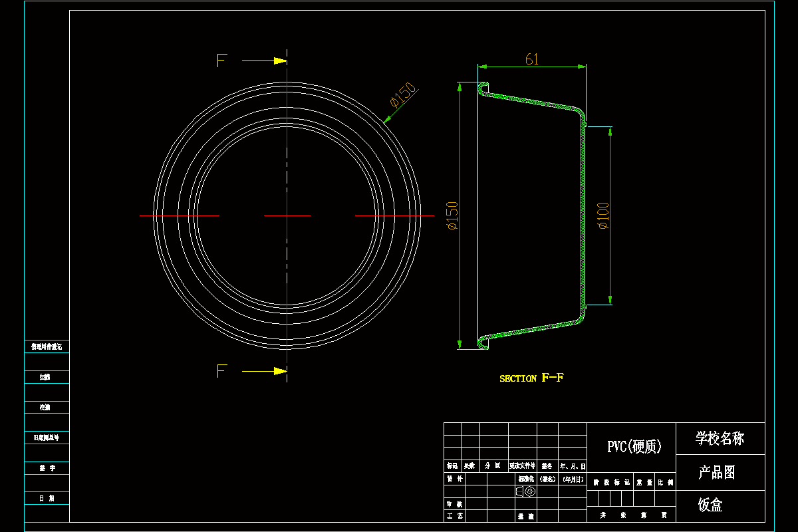Select the 分区 header cell in title block
Screen dimensions: 798x532
(x=493, y=466)
